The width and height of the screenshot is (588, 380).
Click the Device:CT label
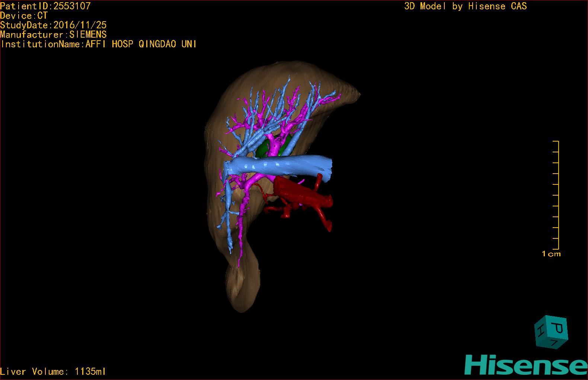pos(24,16)
